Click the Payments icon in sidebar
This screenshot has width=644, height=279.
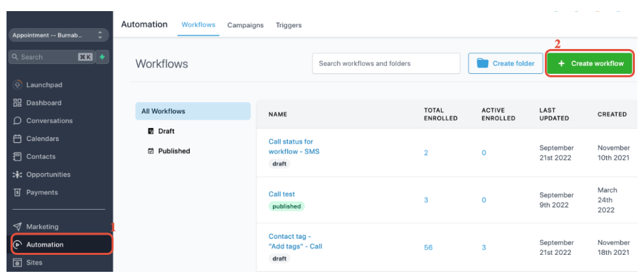click(x=18, y=193)
